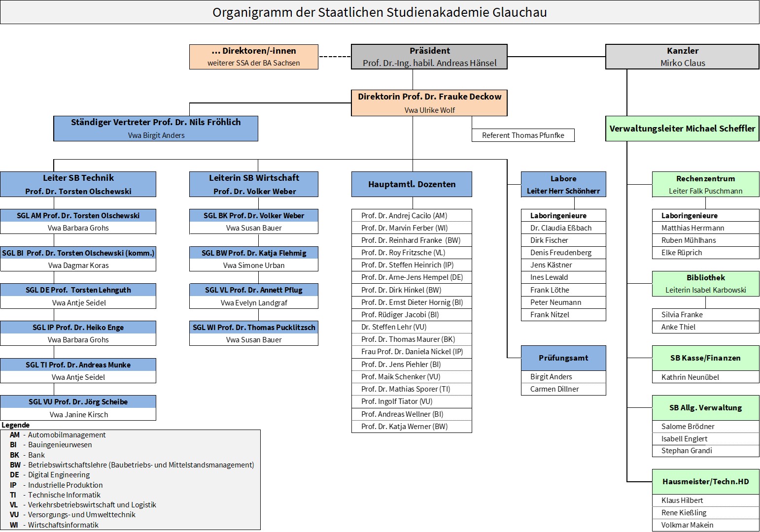Image resolution: width=760 pixels, height=532 pixels.
Task: Click legend entry 'Versorgungs- und Umwelttechnik'
Action: (82, 515)
